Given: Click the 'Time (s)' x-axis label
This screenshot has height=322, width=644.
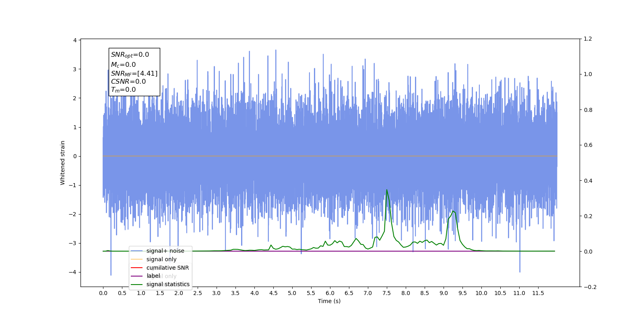Looking at the screenshot, I should pos(329,301).
